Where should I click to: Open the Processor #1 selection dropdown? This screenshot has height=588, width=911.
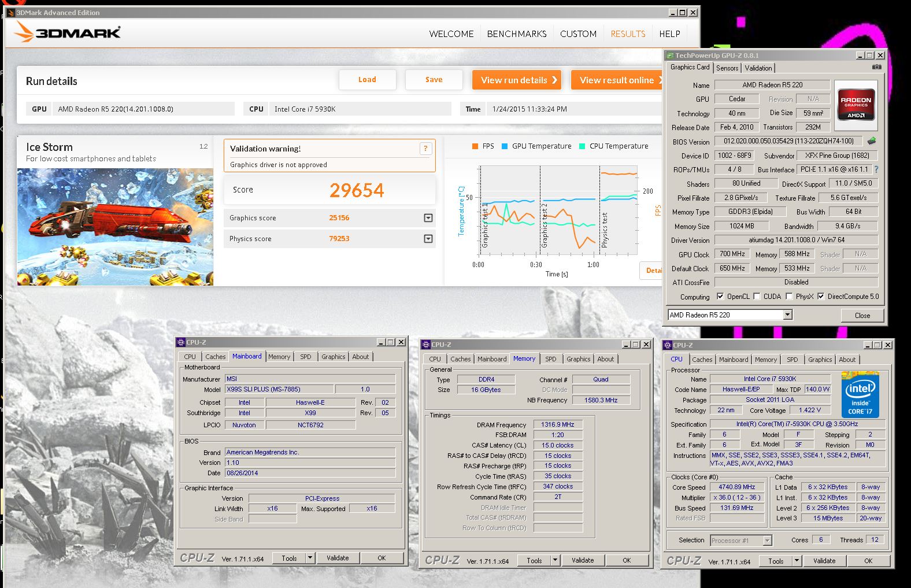tap(768, 541)
